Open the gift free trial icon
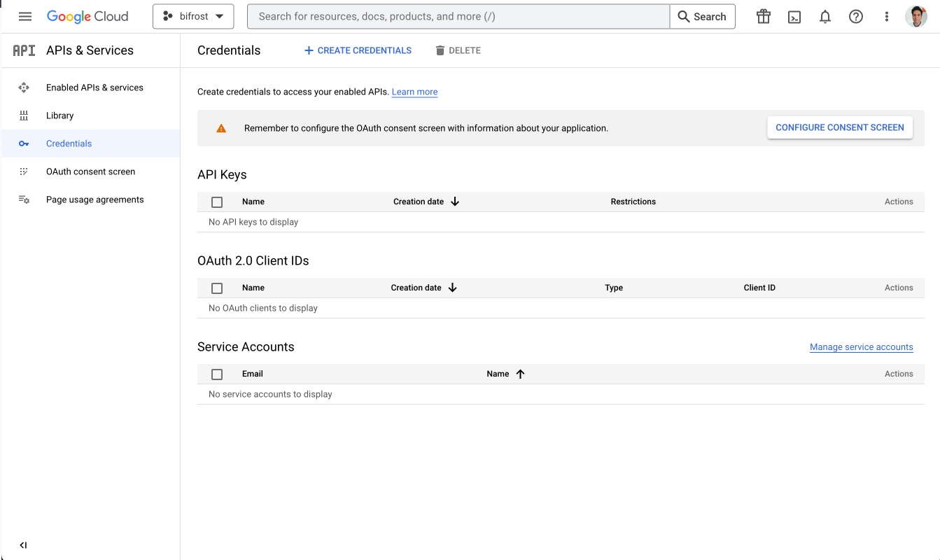 (x=764, y=16)
